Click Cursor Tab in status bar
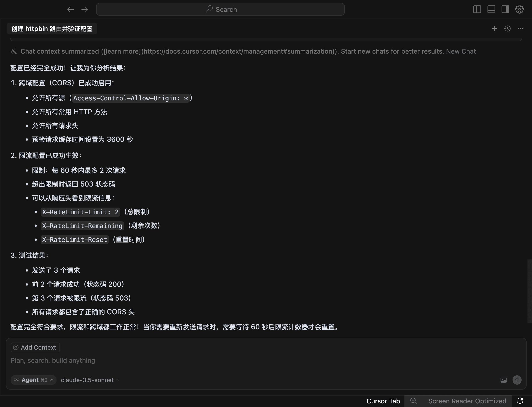The width and height of the screenshot is (532, 407). click(x=383, y=401)
